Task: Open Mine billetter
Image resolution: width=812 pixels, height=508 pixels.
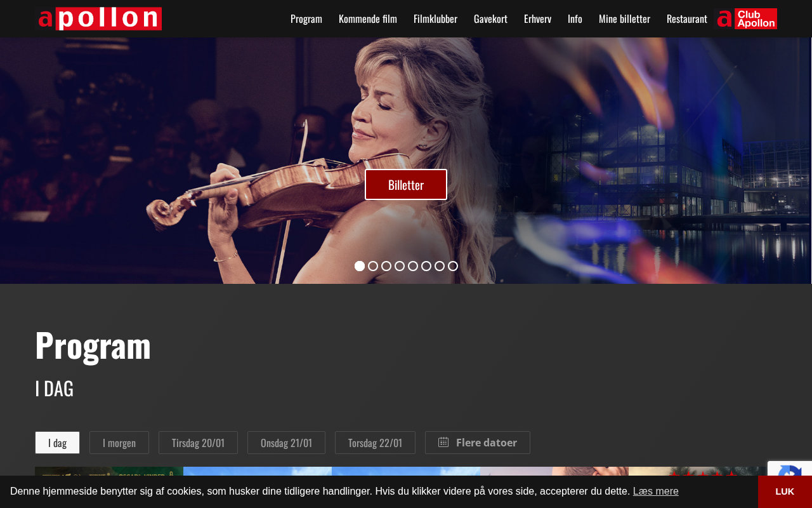Action: click(624, 18)
